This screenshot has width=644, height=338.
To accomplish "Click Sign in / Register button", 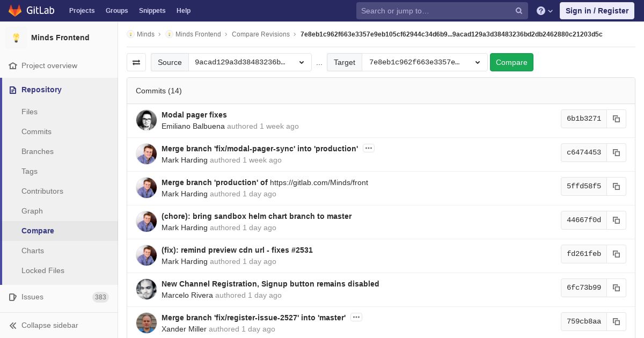I will click(x=597, y=11).
